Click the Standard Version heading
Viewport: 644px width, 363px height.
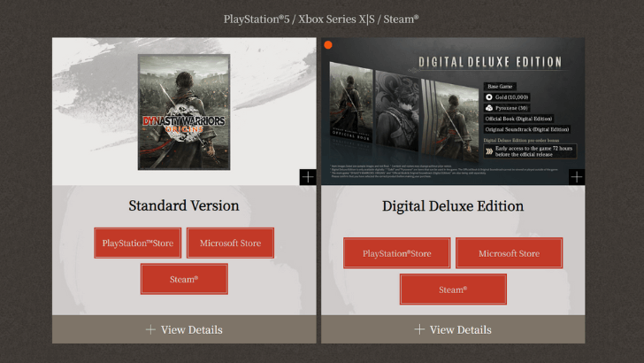[184, 205]
